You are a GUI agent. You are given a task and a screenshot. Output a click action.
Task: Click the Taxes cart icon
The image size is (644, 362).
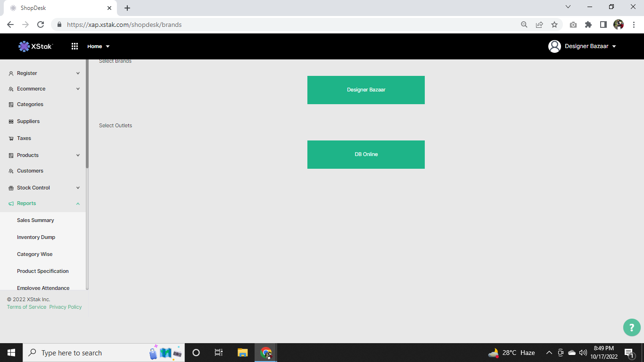(x=11, y=139)
